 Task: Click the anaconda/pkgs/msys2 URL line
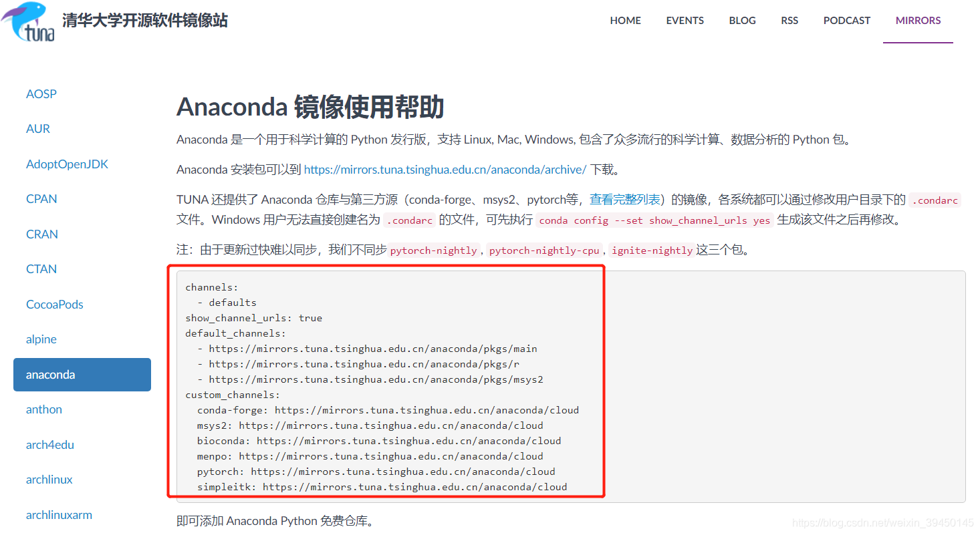tap(370, 379)
